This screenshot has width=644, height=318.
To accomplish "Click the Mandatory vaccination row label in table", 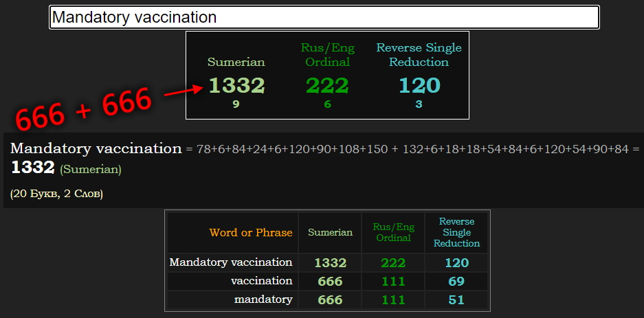I will pos(231,262).
